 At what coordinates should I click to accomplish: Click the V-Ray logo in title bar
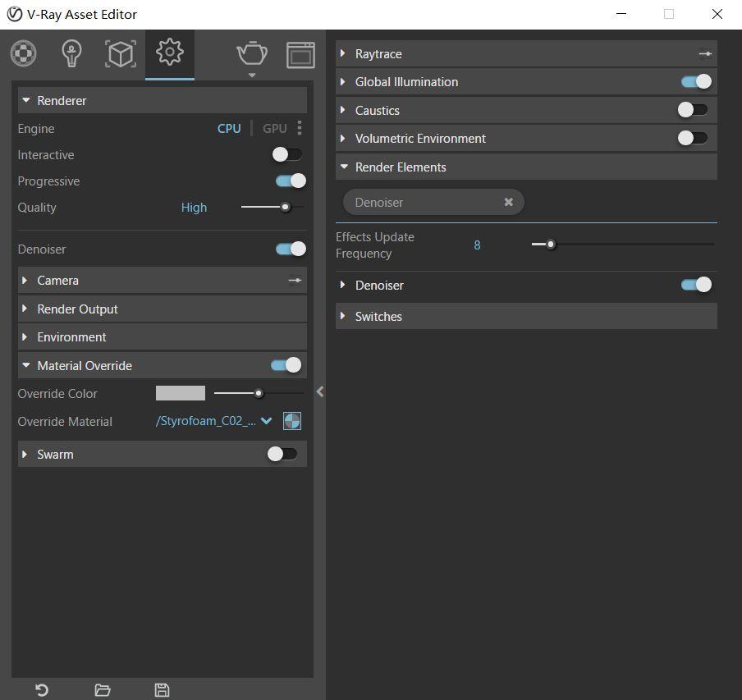(x=15, y=14)
